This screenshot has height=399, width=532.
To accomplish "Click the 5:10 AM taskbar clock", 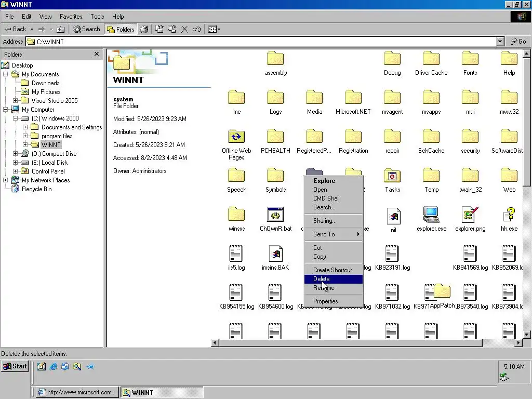I will point(514,366).
